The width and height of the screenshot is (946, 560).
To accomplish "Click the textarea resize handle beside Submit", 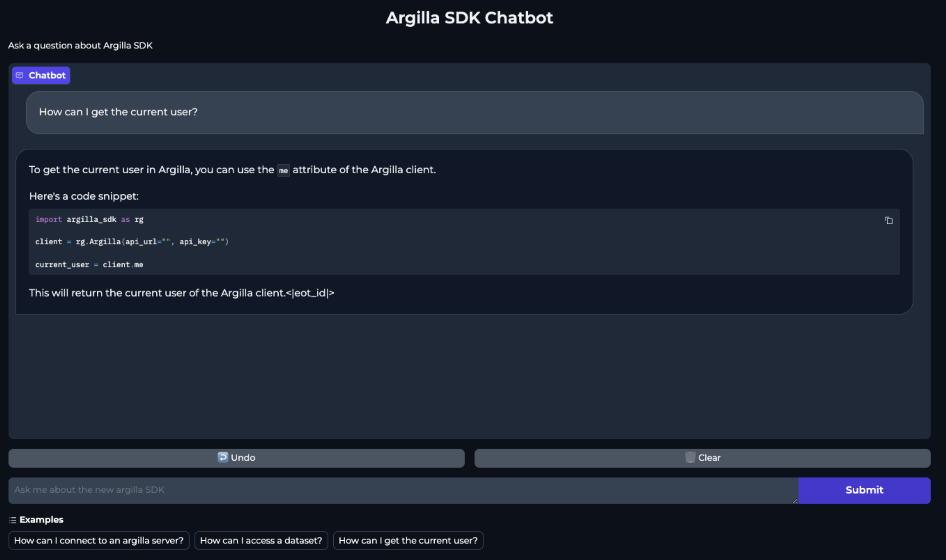I will [x=795, y=501].
